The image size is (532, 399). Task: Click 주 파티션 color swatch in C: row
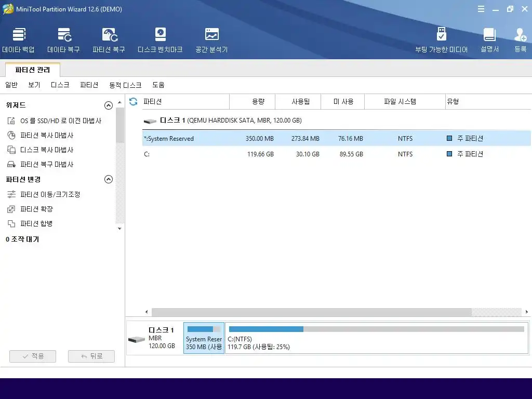[x=449, y=154]
